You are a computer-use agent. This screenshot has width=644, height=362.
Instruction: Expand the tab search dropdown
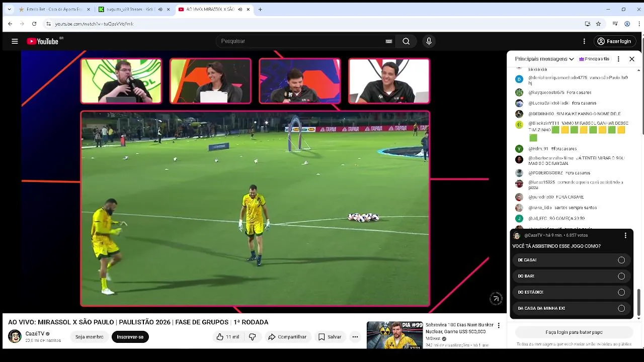tap(9, 9)
